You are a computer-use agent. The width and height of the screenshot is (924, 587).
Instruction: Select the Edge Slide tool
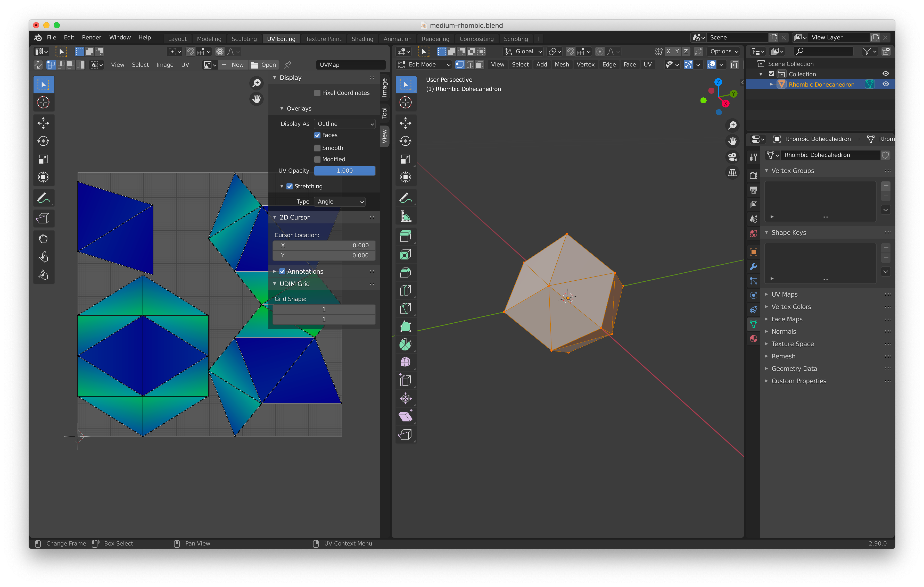click(406, 380)
